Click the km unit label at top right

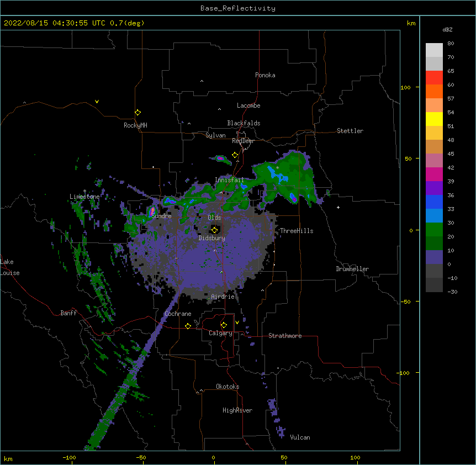[411, 23]
